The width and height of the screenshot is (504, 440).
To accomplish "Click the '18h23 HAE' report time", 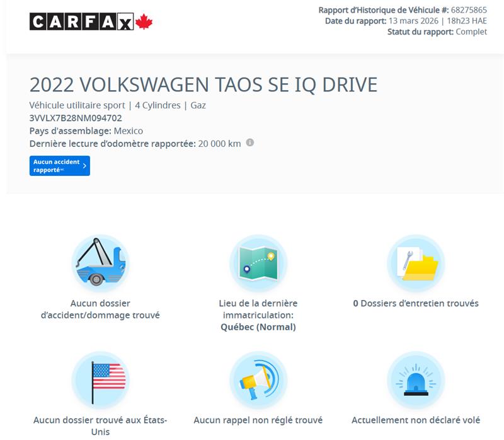I will 467,21.
